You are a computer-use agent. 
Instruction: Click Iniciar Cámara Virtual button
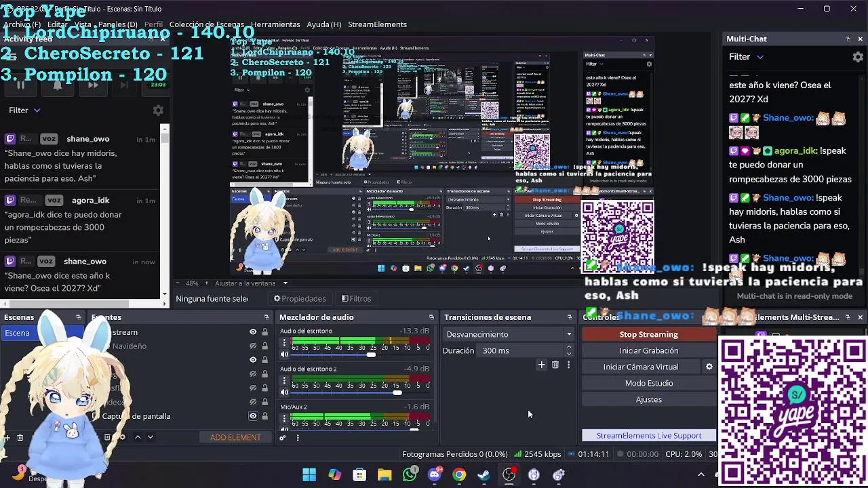pyautogui.click(x=641, y=367)
